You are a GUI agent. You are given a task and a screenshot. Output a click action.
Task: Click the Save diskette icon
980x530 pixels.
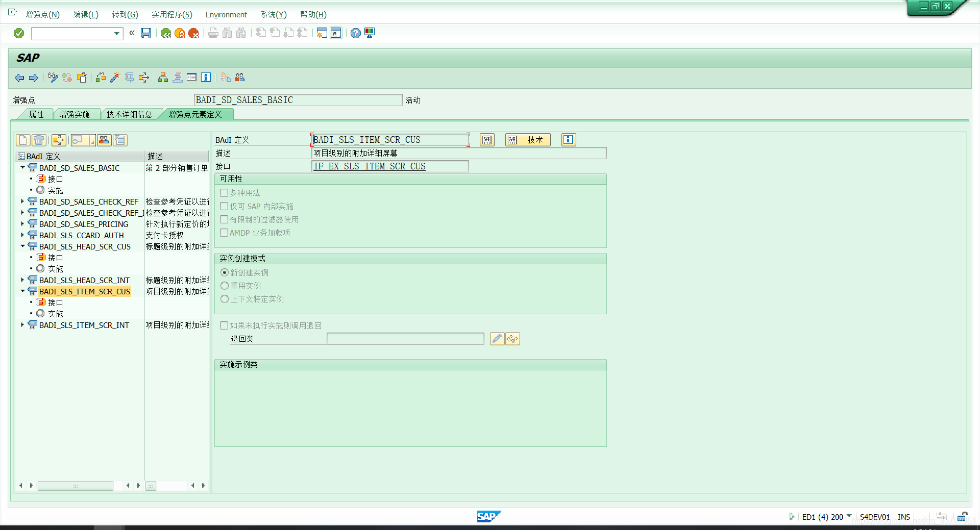point(146,33)
